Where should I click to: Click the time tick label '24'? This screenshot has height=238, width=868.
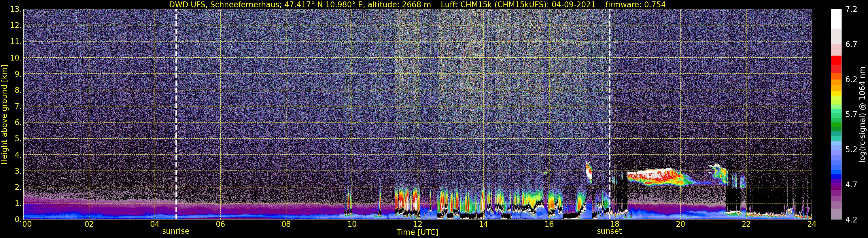point(812,224)
